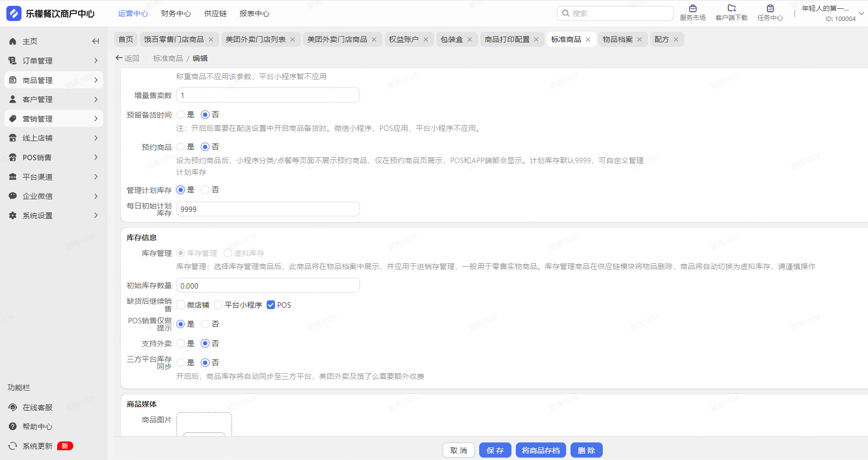Switch to 财务中心 menu
Image resolution: width=868 pixels, height=460 pixels.
pos(176,14)
